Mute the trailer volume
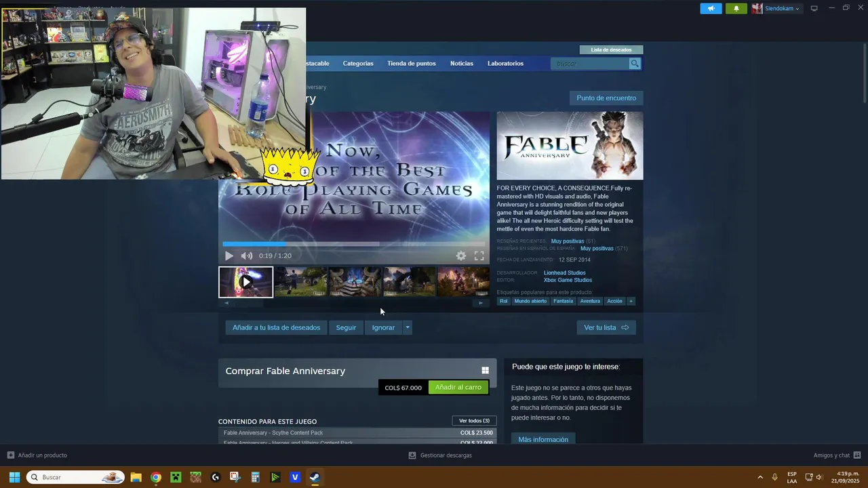This screenshot has height=488, width=868. point(247,256)
